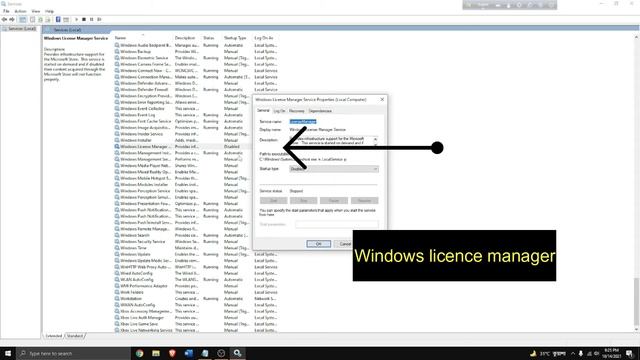Select the Windows License Manager service row
Image resolution: width=640 pixels, height=360 pixels.
coord(183,147)
